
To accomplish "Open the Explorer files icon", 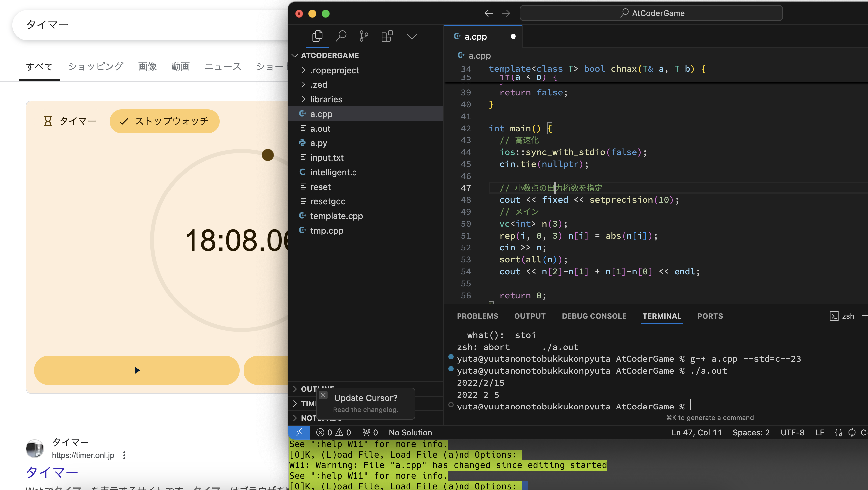I will pos(317,36).
